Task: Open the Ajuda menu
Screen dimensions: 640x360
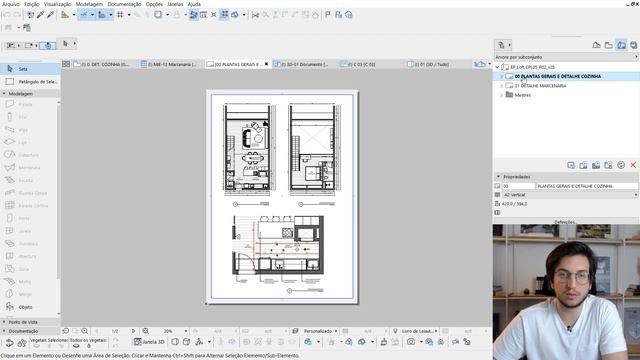Action: pyautogui.click(x=194, y=4)
